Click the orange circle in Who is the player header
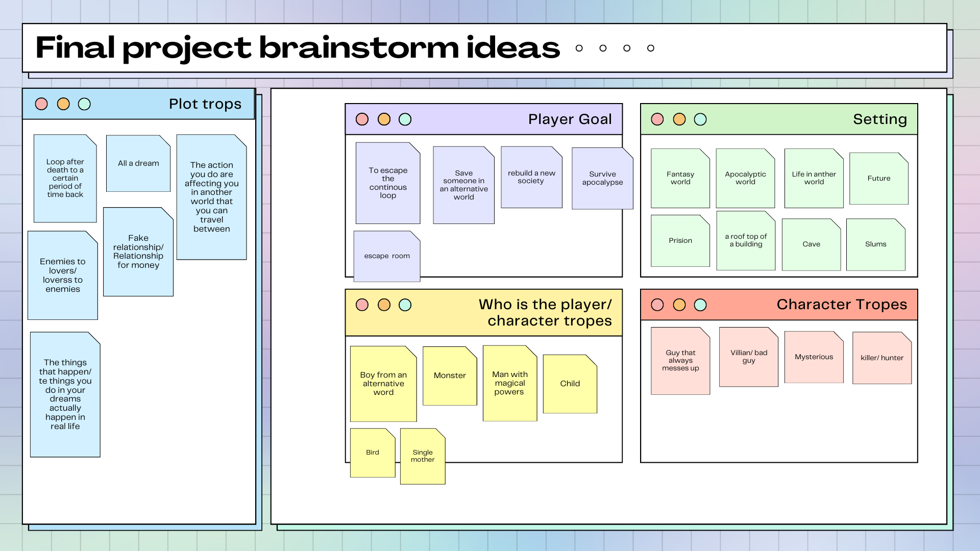The width and height of the screenshot is (980, 551). 383,305
